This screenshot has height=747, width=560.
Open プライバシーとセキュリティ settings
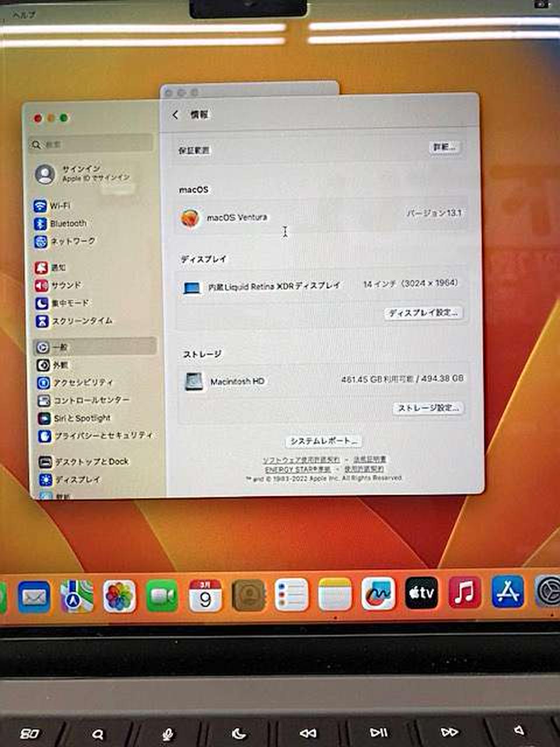[x=102, y=436]
